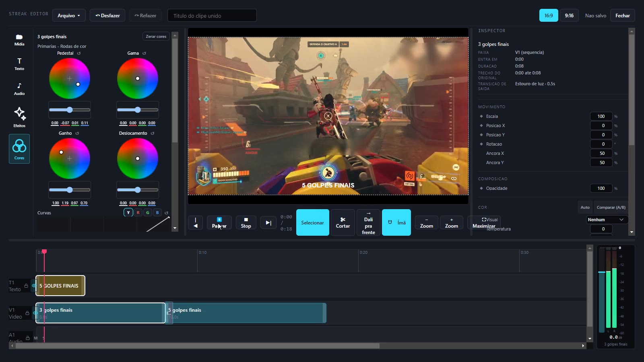Viewport: 644px width, 362px height.
Task: Click the Comparar (A/B) button
Action: coord(611,208)
